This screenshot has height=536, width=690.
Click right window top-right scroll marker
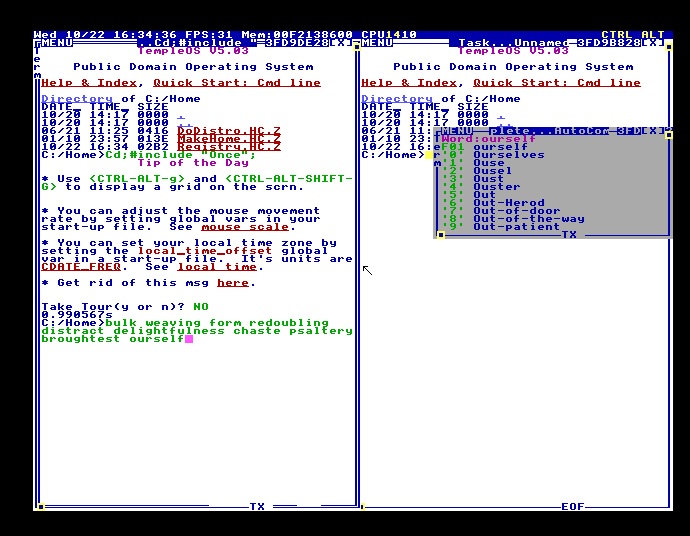coord(669,46)
